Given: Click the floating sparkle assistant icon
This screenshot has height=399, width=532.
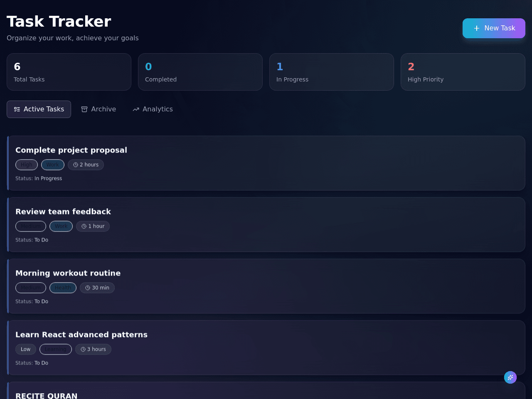Looking at the screenshot, I should pos(510,377).
